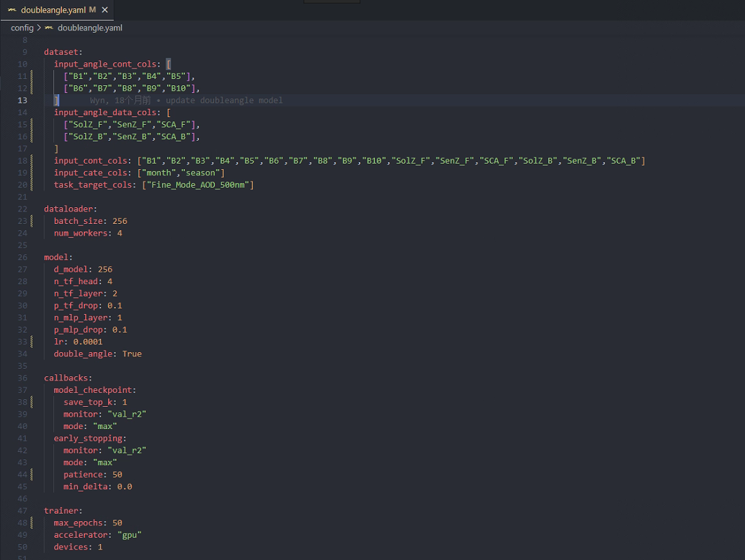Open the config folder breadcrumb
Image resolution: width=745 pixels, height=560 pixels.
coord(22,28)
